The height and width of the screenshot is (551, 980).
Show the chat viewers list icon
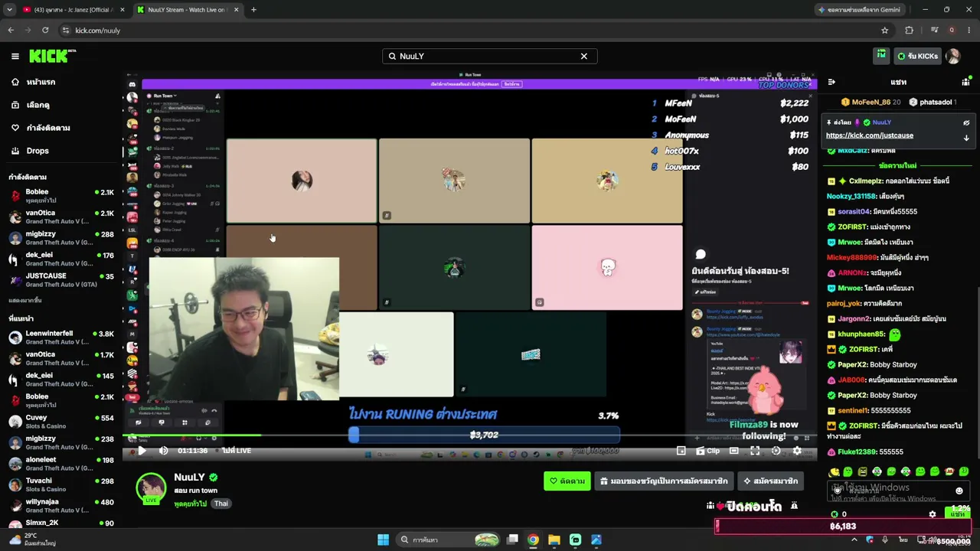point(965,82)
